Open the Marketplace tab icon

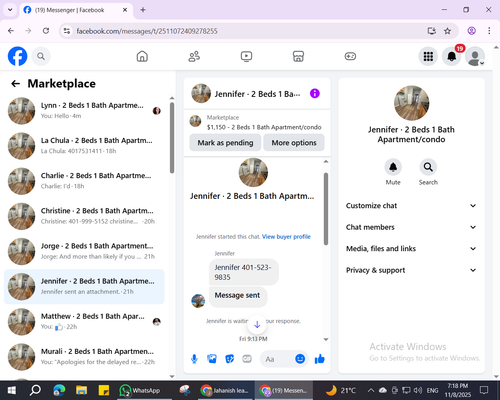click(298, 56)
